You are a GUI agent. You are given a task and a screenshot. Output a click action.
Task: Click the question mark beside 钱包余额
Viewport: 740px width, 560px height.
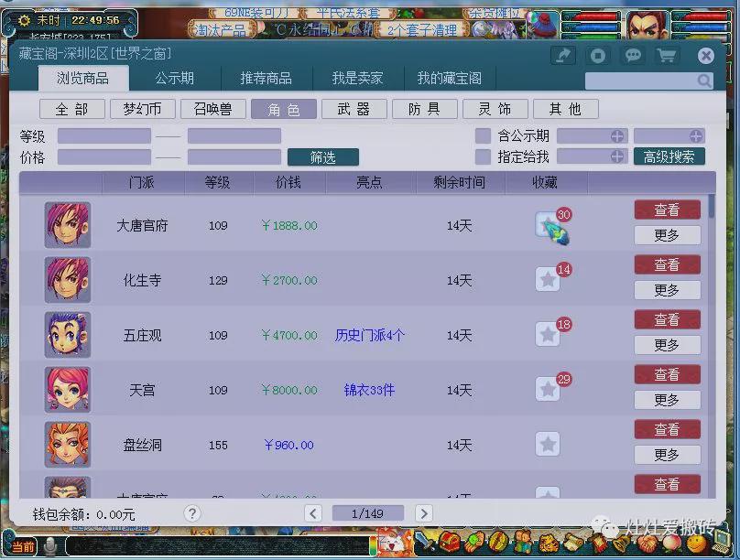(x=191, y=513)
